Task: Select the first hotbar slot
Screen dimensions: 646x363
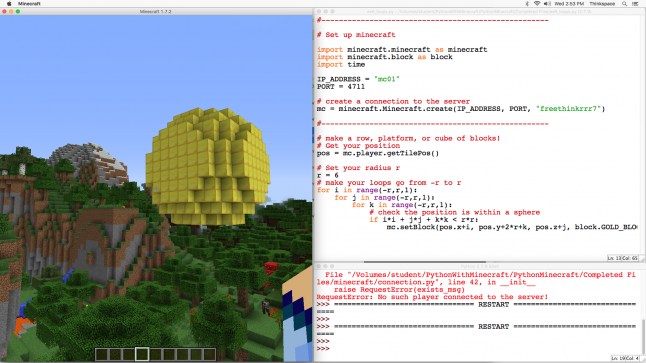Action: (x=102, y=354)
